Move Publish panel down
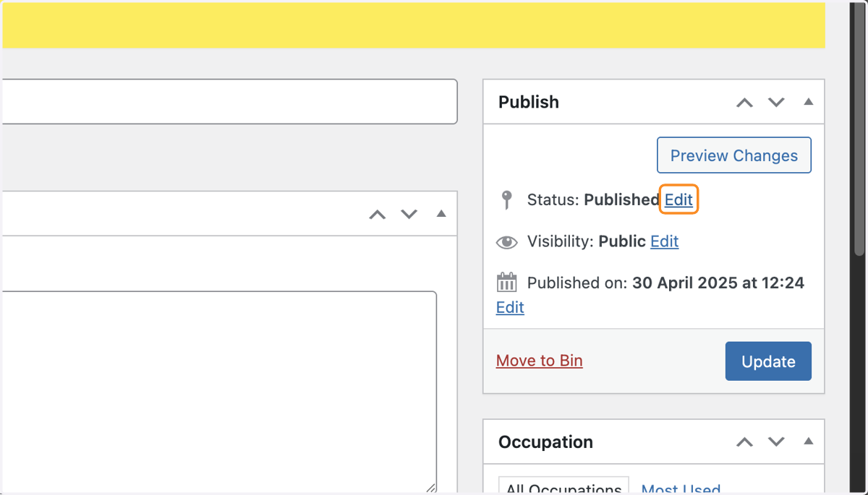Image resolution: width=868 pixels, height=495 pixels. 776,103
